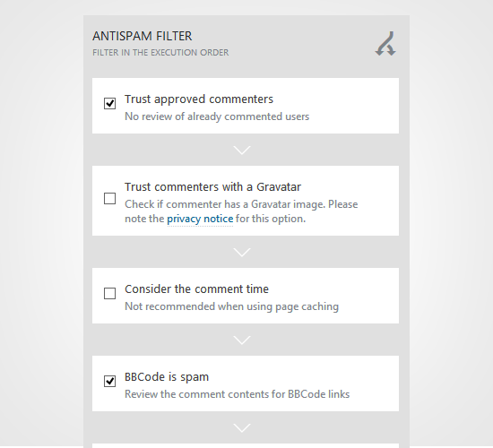Click the BBCode is spam label
Screen dimensions: 493x448
(167, 376)
